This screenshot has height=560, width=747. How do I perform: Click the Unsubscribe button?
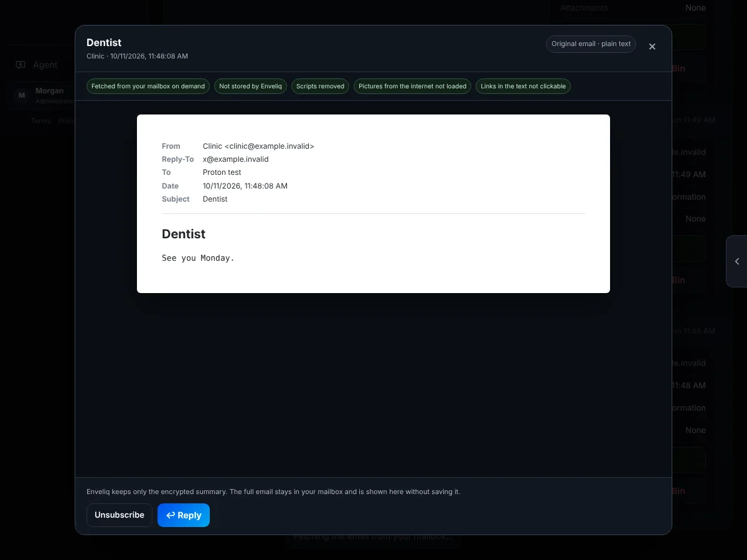[120, 515]
